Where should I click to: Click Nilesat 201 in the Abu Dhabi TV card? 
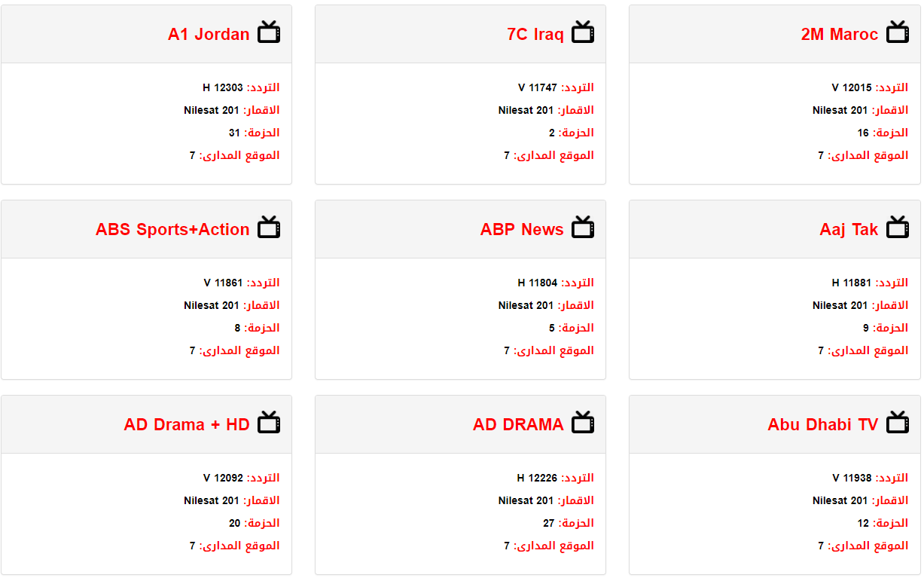coord(840,500)
